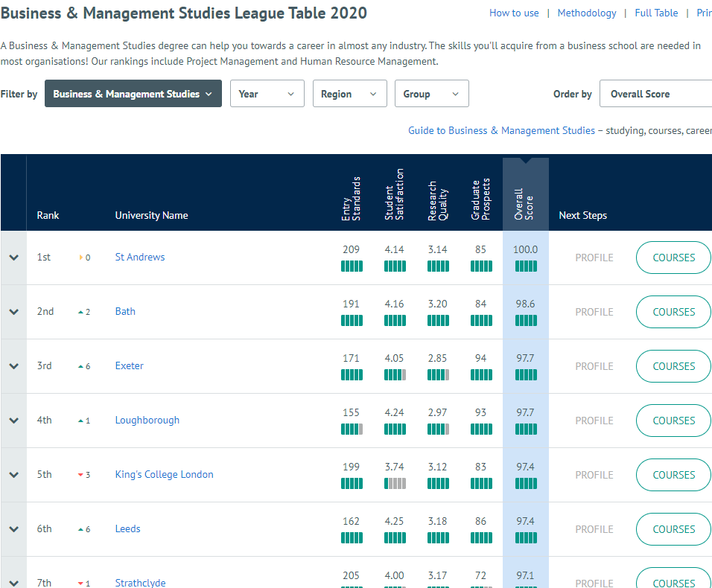Open the Methodology link
Image resolution: width=712 pixels, height=588 pixels.
587,13
